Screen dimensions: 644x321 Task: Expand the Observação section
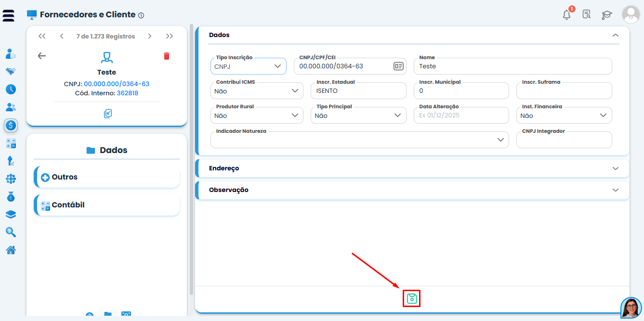412,190
